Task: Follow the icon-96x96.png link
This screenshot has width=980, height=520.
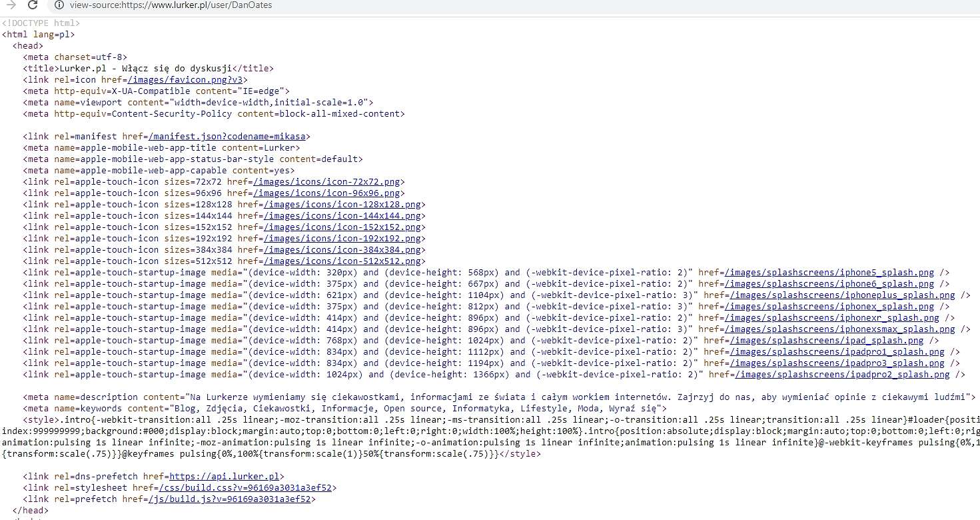Action: coord(326,193)
